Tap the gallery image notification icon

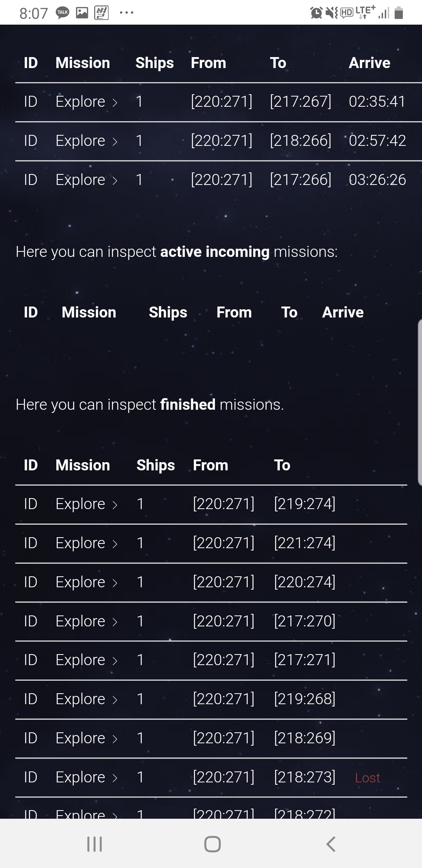click(x=82, y=13)
